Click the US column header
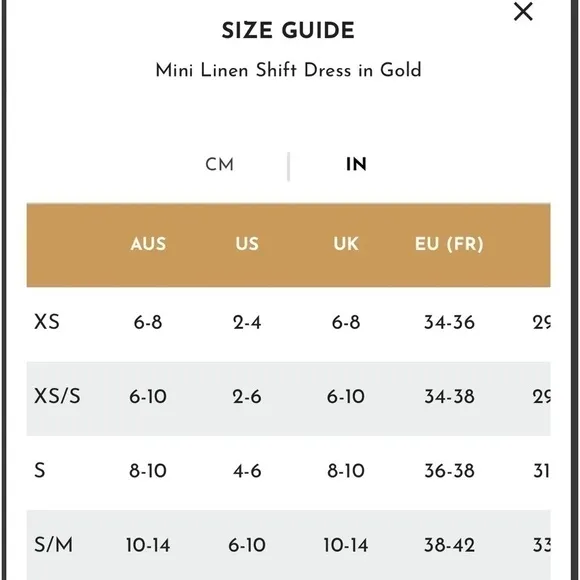The height and width of the screenshot is (580, 580). (x=247, y=244)
